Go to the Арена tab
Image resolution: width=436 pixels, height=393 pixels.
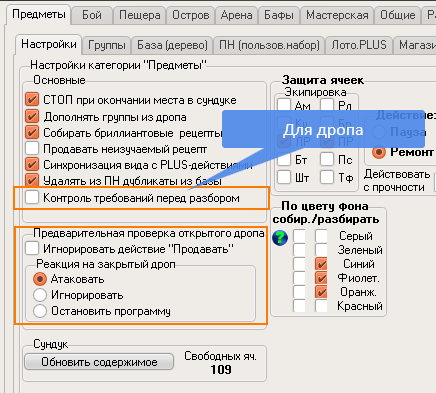pyautogui.click(x=236, y=15)
